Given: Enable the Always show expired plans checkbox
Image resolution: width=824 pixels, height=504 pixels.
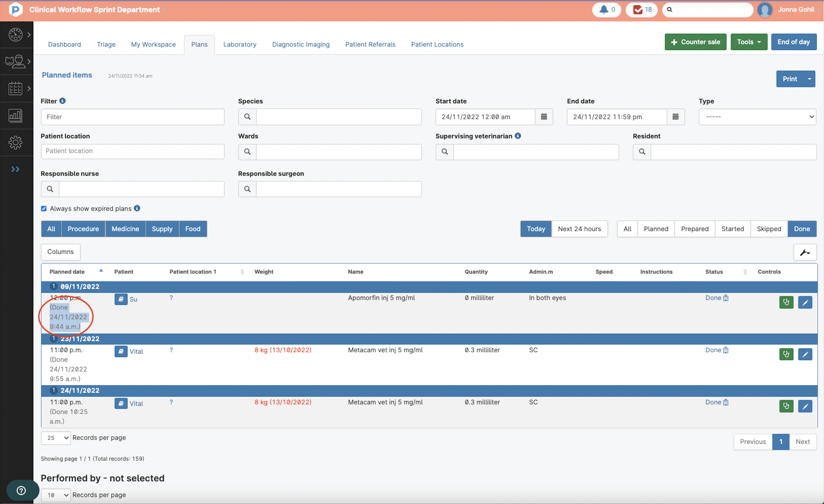Looking at the screenshot, I should 44,208.
